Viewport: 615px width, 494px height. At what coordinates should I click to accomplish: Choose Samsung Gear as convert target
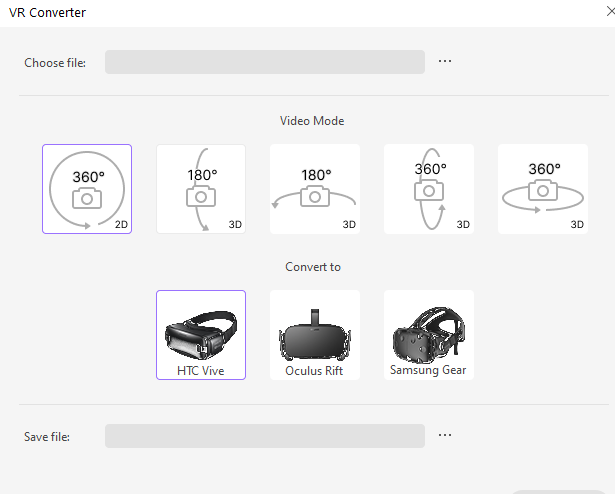click(429, 335)
